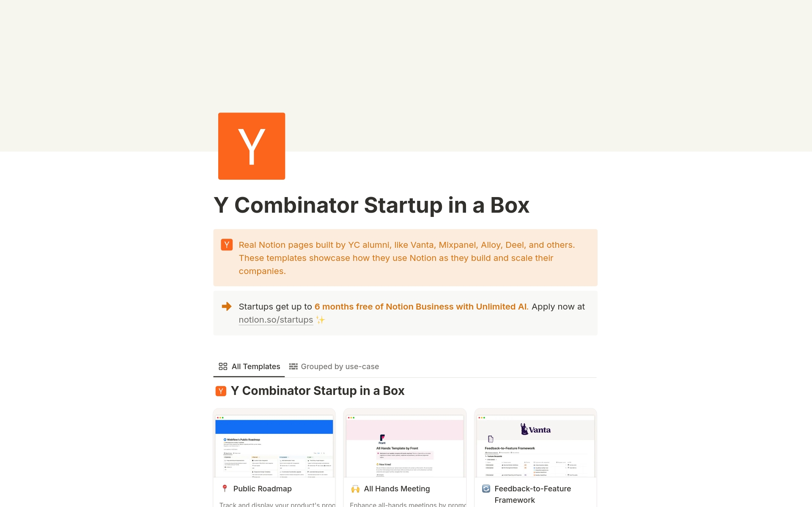Switch to Grouped by use-case tab
The image size is (812, 507).
tap(340, 367)
